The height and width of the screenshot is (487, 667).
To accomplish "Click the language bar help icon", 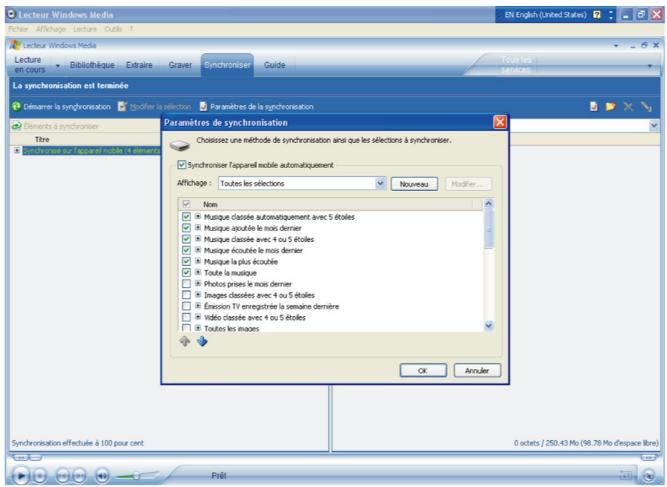I will coord(597,15).
